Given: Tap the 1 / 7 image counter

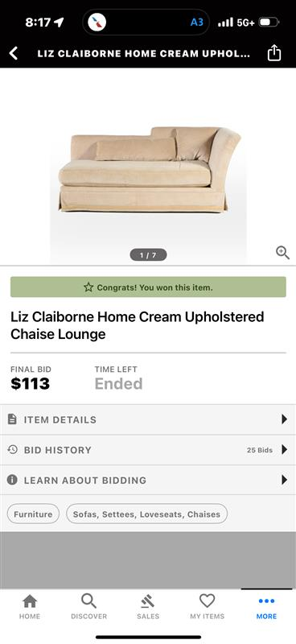Looking at the screenshot, I should (x=148, y=255).
